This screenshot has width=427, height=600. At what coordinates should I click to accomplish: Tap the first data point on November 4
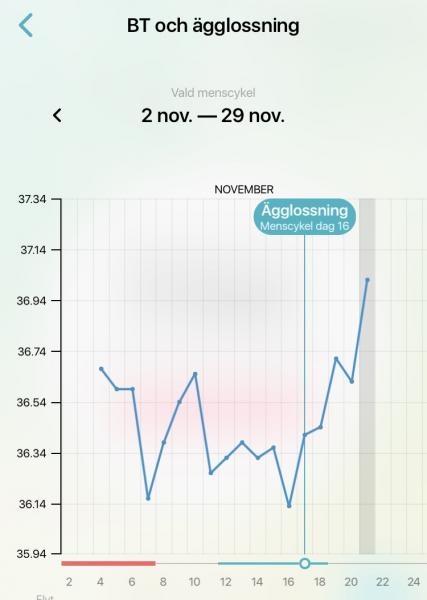pyautogui.click(x=101, y=369)
